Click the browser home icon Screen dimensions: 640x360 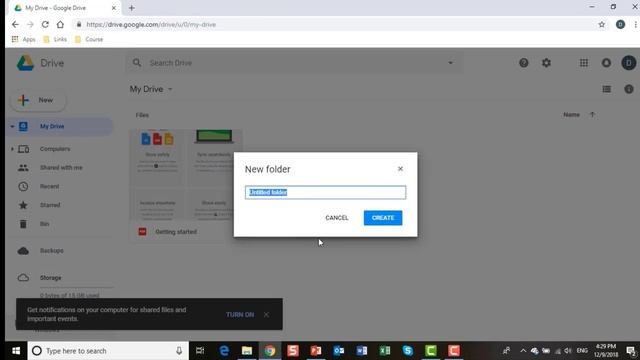click(x=60, y=24)
